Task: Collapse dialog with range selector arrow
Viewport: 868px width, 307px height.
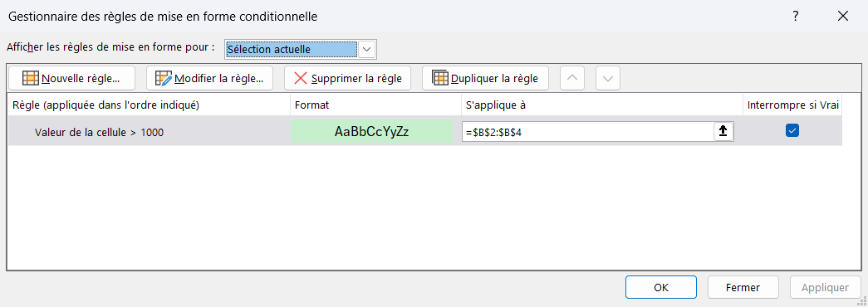Action: pos(723,132)
